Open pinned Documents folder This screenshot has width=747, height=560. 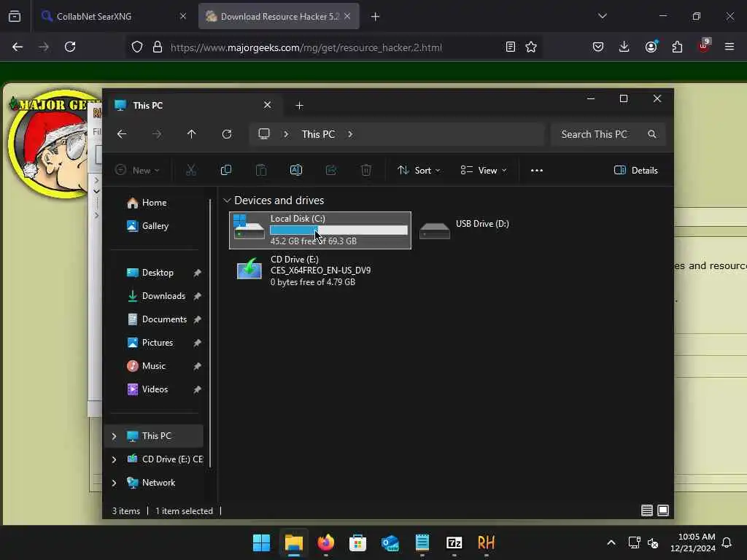coord(155,319)
